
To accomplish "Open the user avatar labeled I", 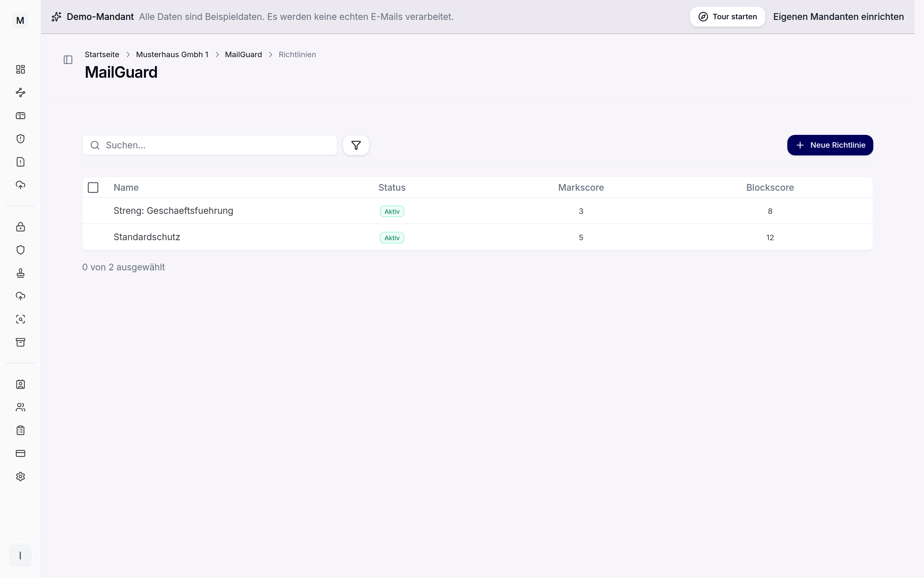I will (x=20, y=556).
